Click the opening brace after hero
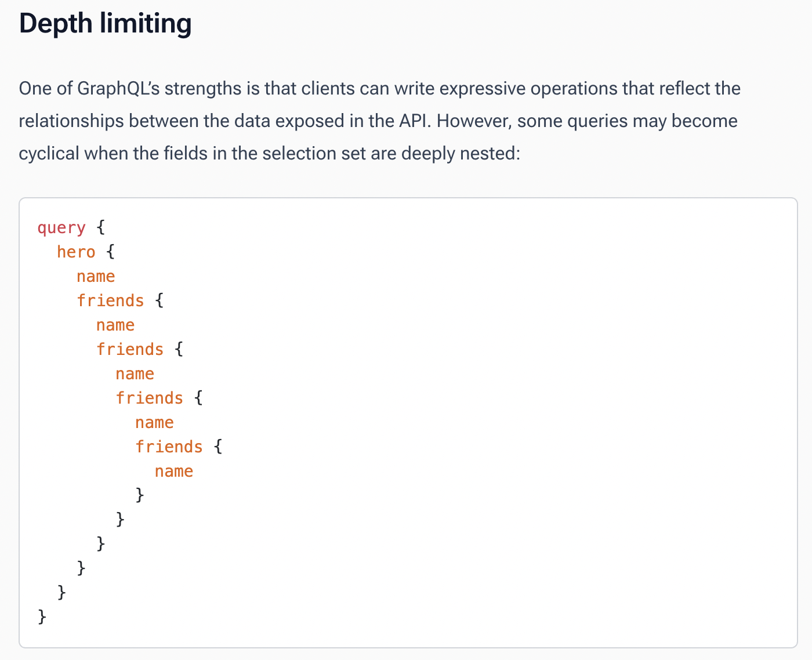This screenshot has width=812, height=660. tap(111, 252)
